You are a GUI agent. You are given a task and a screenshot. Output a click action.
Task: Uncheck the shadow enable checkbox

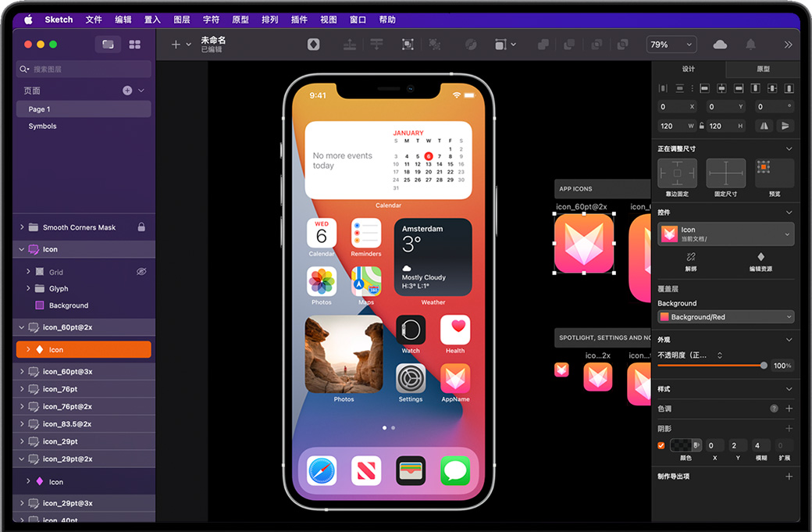pyautogui.click(x=661, y=445)
